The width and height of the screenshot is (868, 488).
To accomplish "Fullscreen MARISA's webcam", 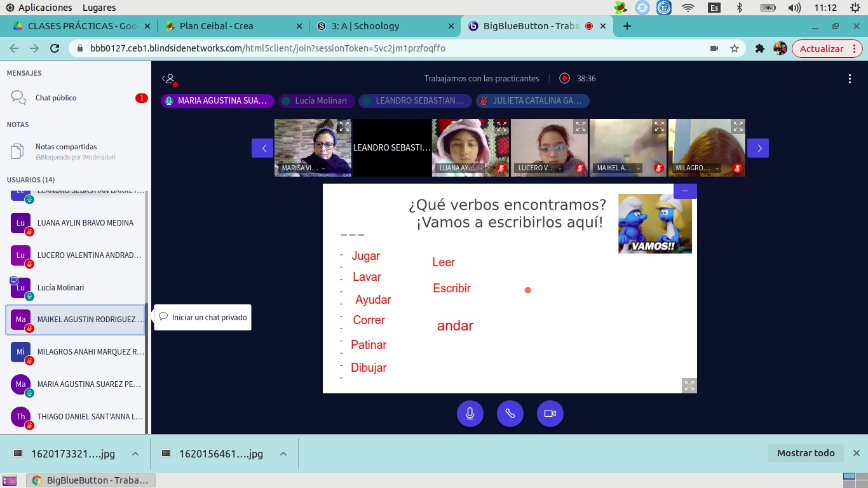I will point(344,126).
